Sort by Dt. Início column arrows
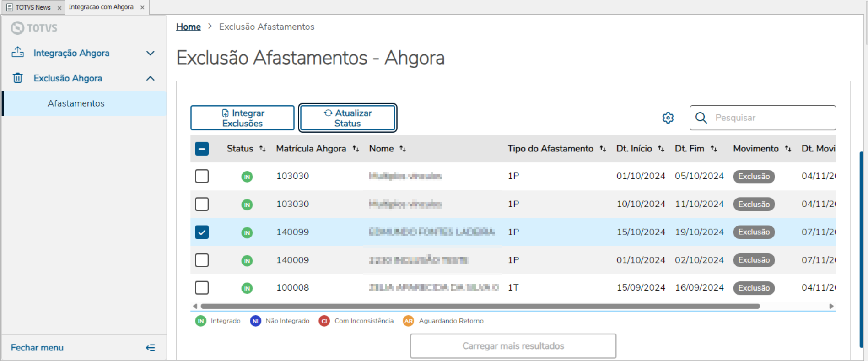Screen dimensions: 868x361 (x=661, y=149)
